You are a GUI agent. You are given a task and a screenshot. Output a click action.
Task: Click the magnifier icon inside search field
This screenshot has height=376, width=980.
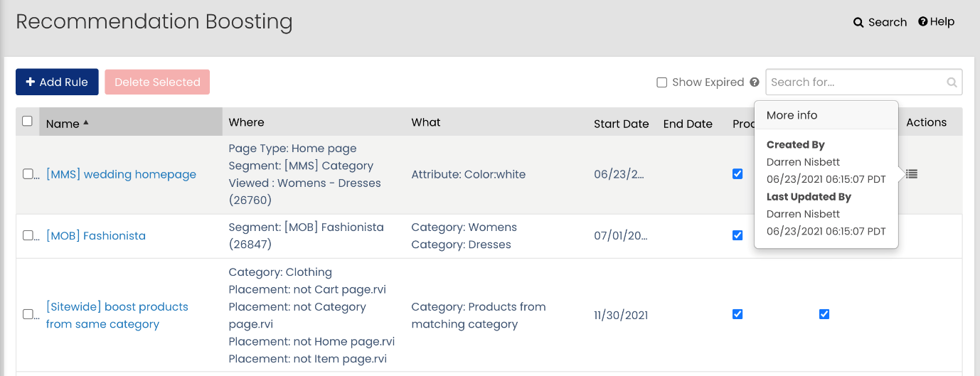(x=952, y=82)
